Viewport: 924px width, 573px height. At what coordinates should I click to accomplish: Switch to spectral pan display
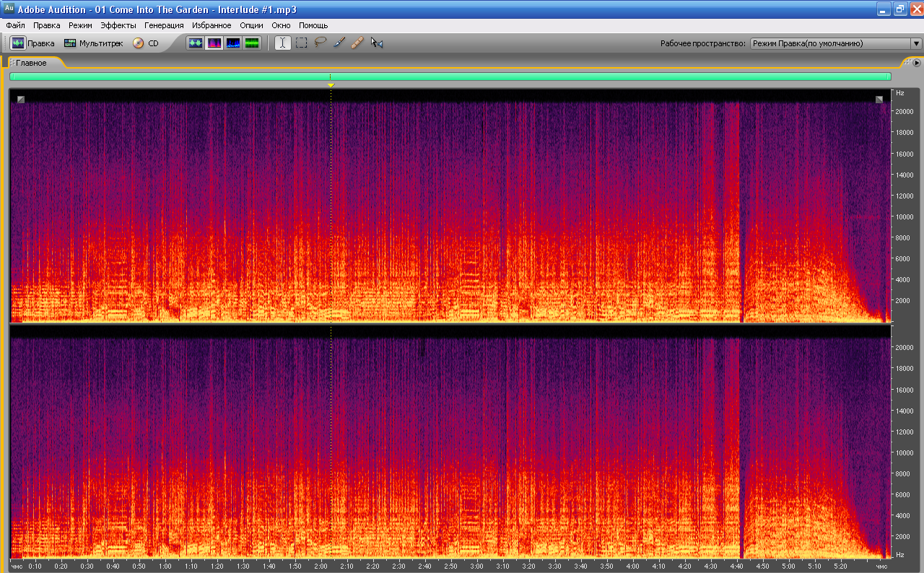(x=233, y=43)
